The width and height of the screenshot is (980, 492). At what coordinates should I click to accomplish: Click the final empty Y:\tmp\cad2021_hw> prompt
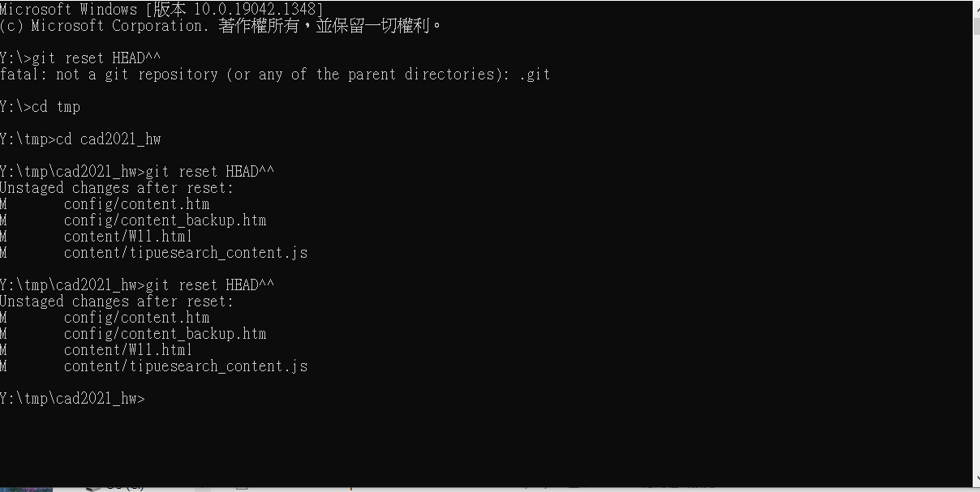pyautogui.click(x=73, y=399)
